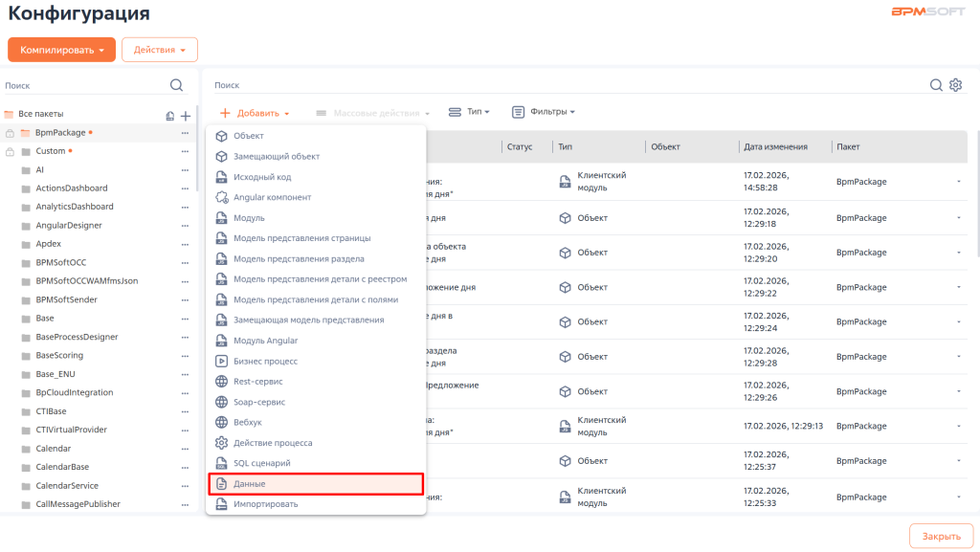Select Rest-сервис menu entry
The width and height of the screenshot is (980, 552).
coord(257,382)
